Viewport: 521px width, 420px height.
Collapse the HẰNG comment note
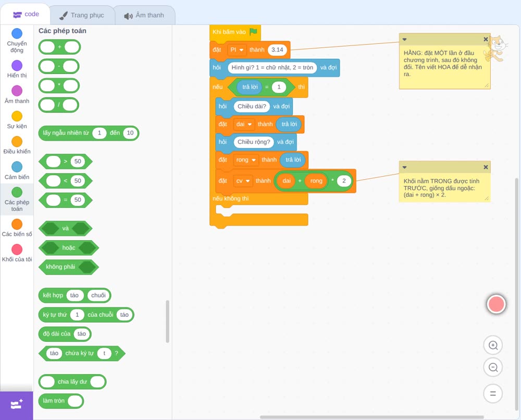[404, 39]
